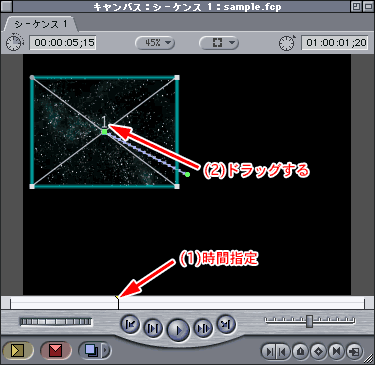Open the view mode dropdown

click(219, 43)
